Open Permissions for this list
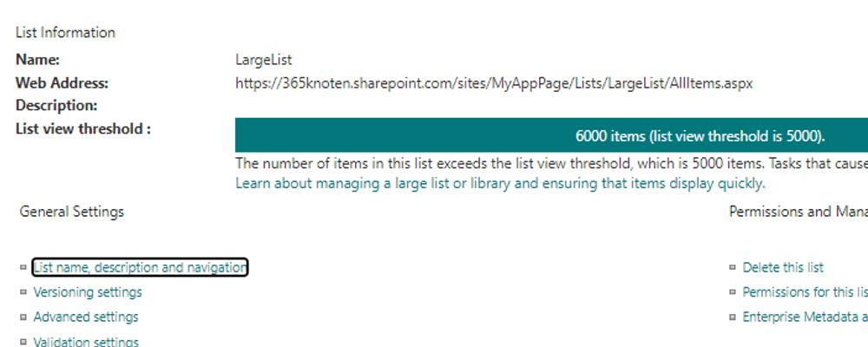868x347 pixels. coord(805,292)
